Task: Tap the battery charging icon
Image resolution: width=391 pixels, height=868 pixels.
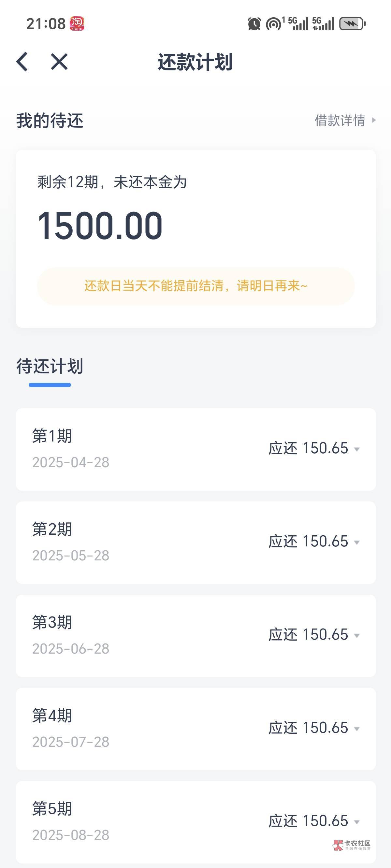Action: tap(352, 24)
